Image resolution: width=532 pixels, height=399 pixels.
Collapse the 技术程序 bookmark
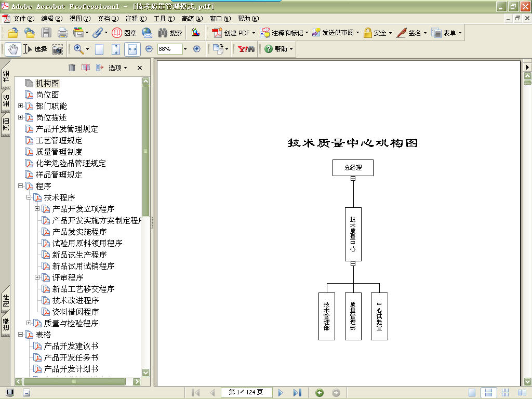coord(29,197)
